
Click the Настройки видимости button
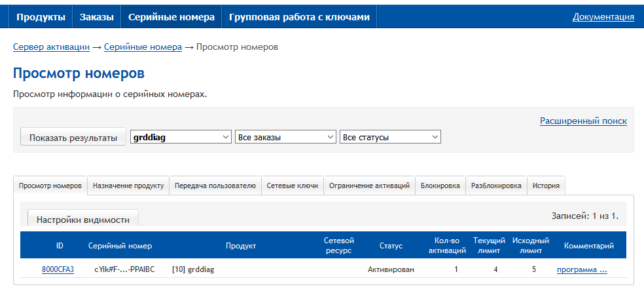pos(83,220)
